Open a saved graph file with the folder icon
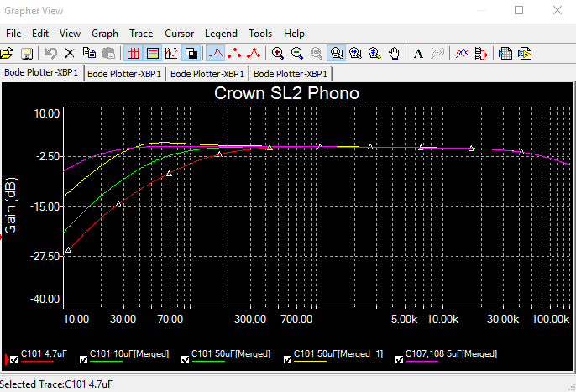The width and height of the screenshot is (576, 392). pos(7,53)
